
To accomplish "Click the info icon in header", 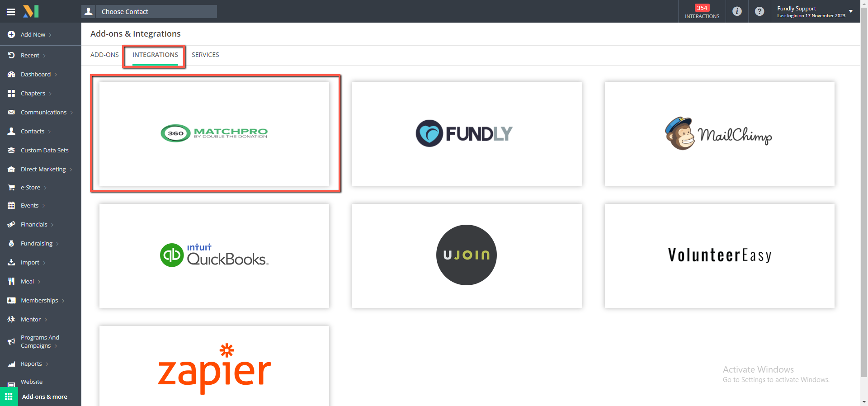I will click(x=737, y=11).
